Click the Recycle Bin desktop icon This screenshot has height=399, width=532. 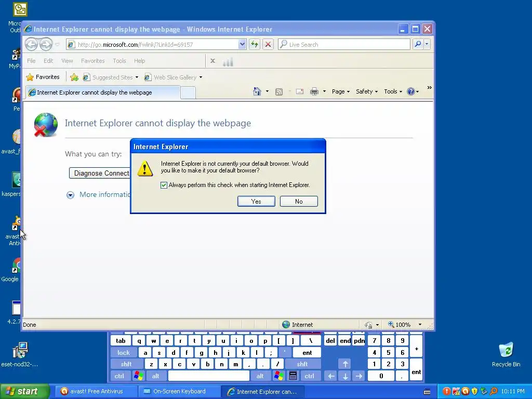click(506, 354)
